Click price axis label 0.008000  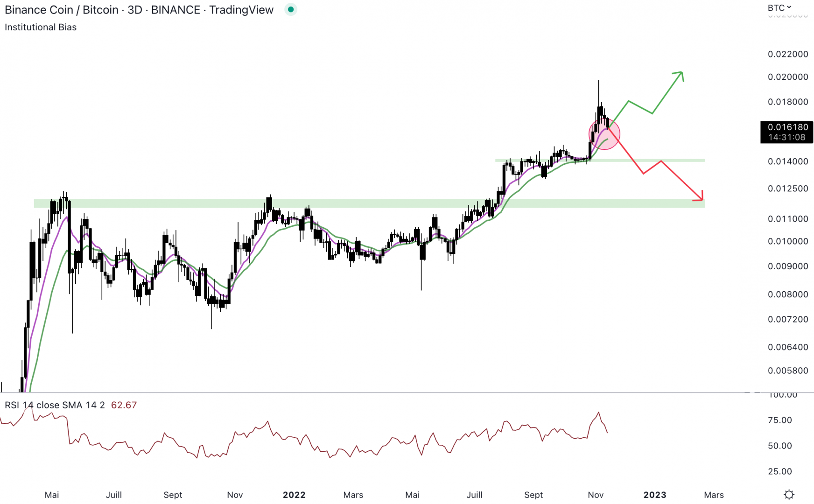point(788,294)
